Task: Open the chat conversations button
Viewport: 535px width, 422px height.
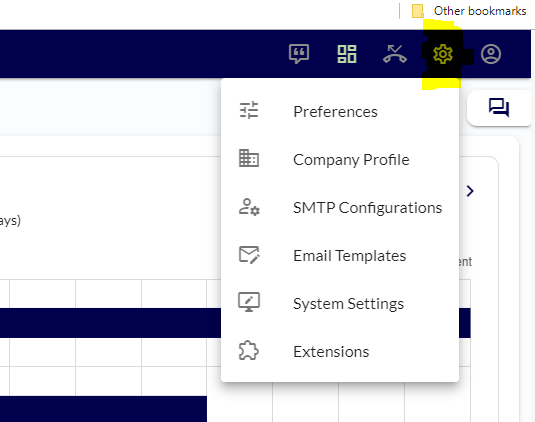Action: (499, 107)
